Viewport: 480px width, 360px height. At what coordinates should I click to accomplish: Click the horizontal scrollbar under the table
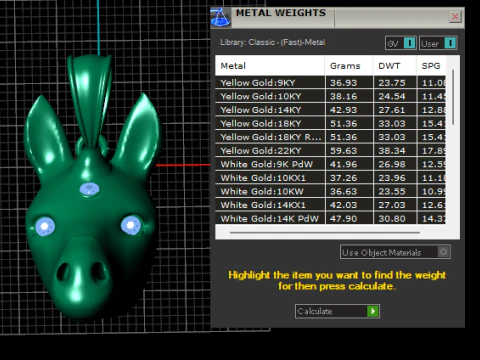click(325, 232)
